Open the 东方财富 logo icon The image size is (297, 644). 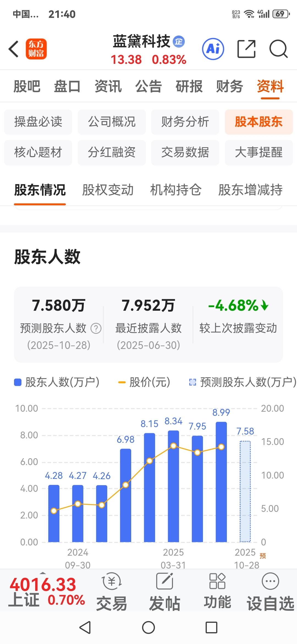point(36,49)
